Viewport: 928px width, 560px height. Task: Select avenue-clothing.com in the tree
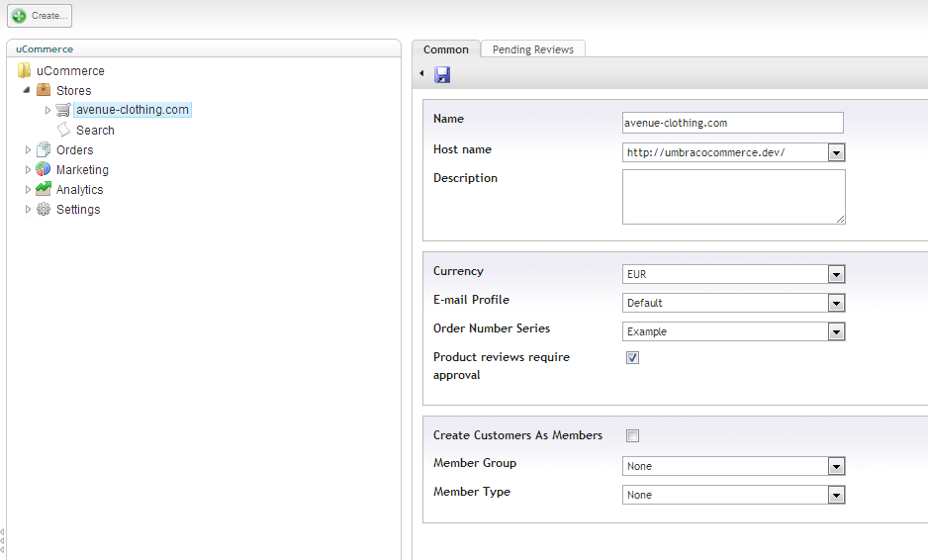(x=133, y=110)
